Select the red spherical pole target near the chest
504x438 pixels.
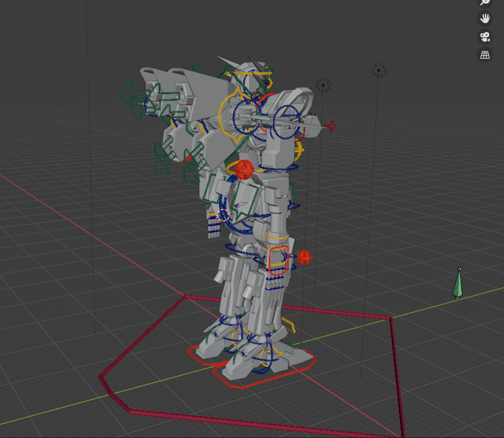coord(243,168)
